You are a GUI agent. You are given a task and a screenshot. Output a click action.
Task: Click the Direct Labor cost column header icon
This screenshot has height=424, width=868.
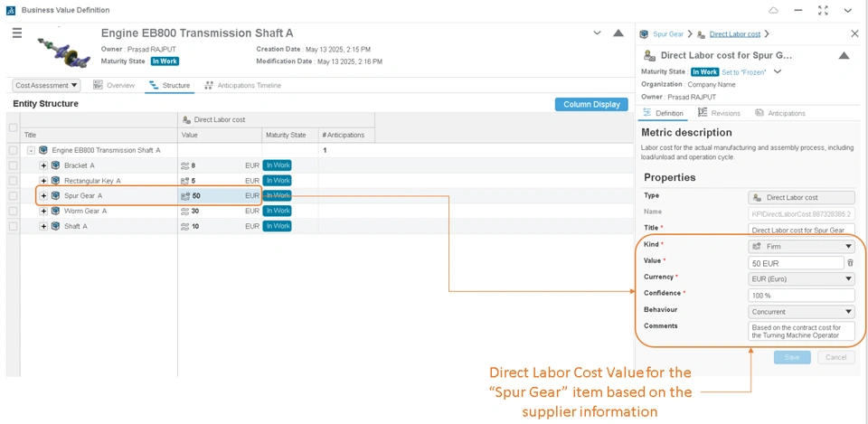[186, 119]
